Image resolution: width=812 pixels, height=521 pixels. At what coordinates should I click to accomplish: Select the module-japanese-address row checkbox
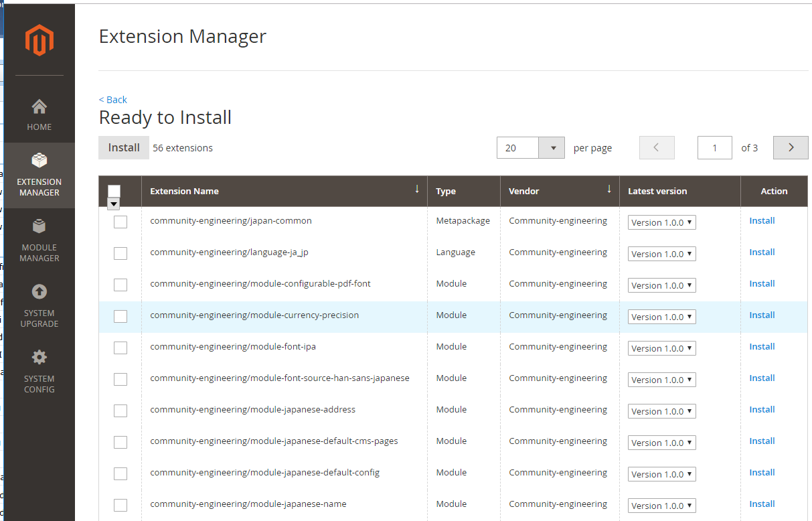point(120,411)
